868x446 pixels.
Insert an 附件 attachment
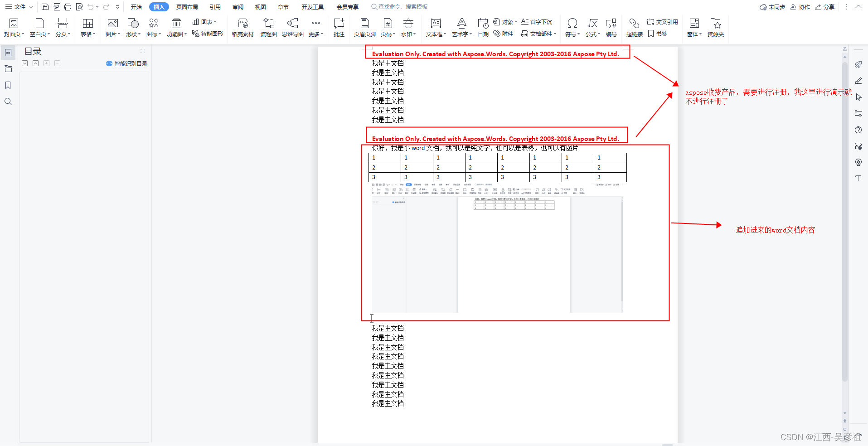(x=504, y=34)
